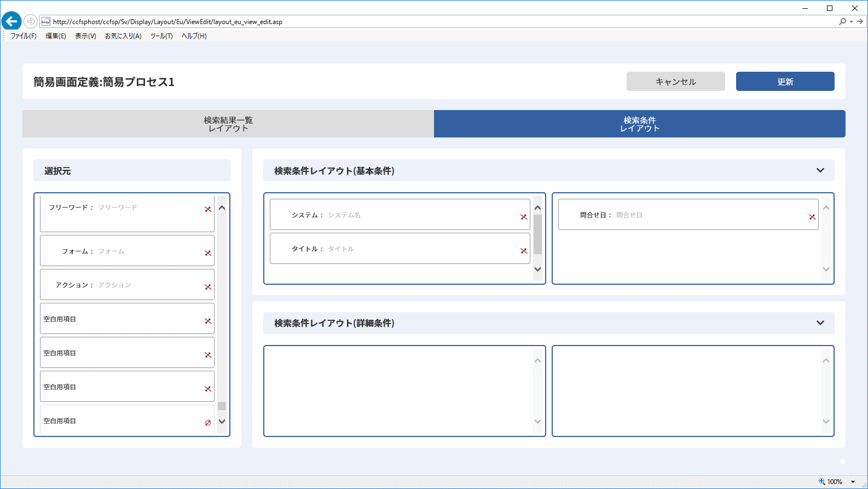Click the 更新 button
868x489 pixels.
pyautogui.click(x=785, y=82)
